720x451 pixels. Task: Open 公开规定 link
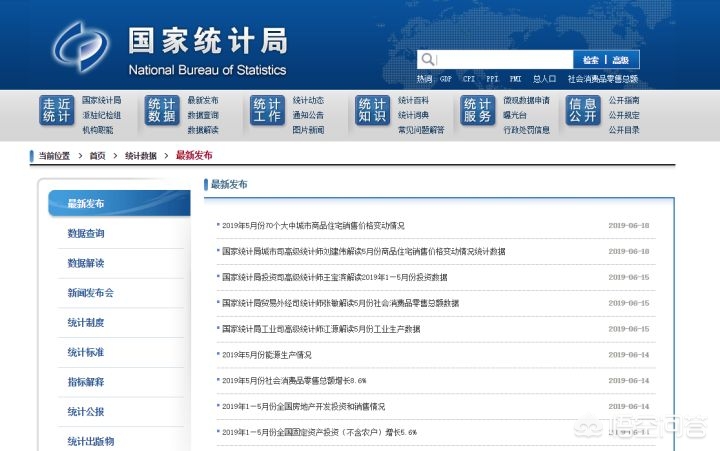tap(624, 115)
